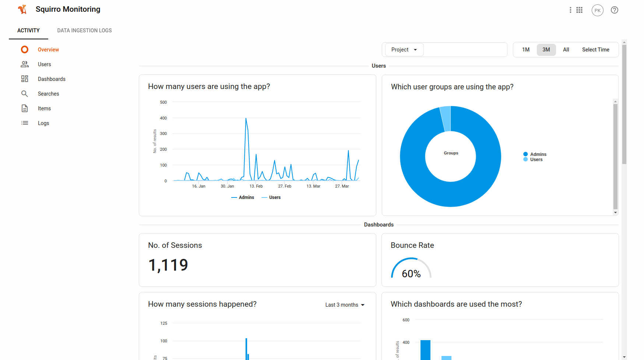Click the Items document icon in sidebar
Image resolution: width=644 pixels, height=360 pixels.
25,108
